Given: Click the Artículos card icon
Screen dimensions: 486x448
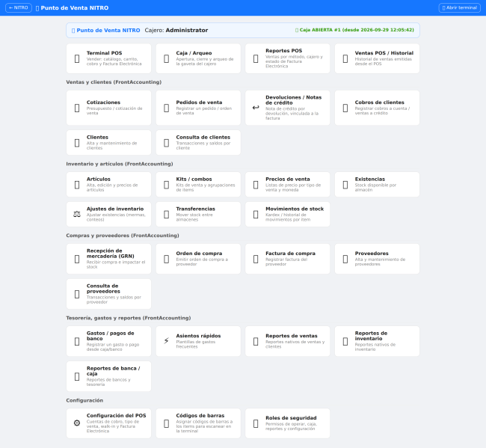Looking at the screenshot, I should pos(77,185).
